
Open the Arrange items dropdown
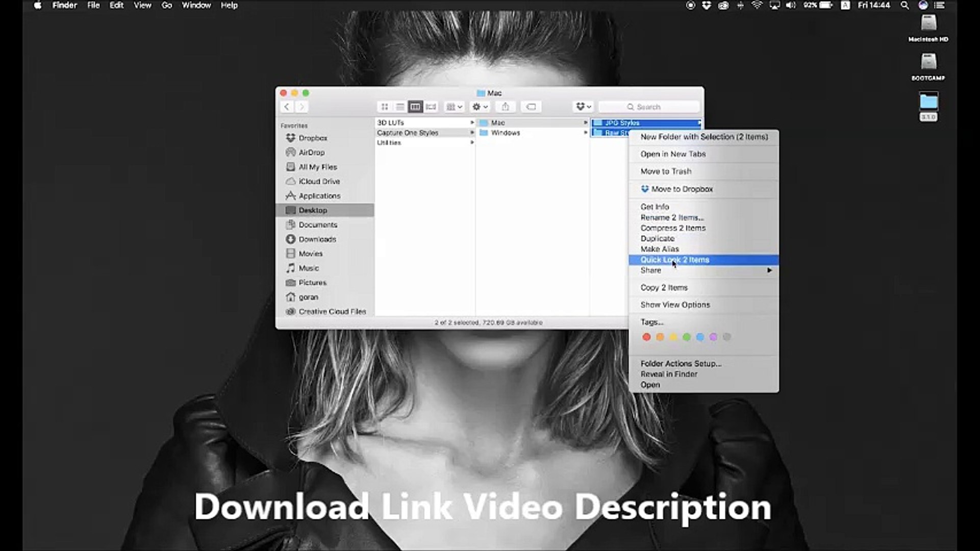[454, 107]
